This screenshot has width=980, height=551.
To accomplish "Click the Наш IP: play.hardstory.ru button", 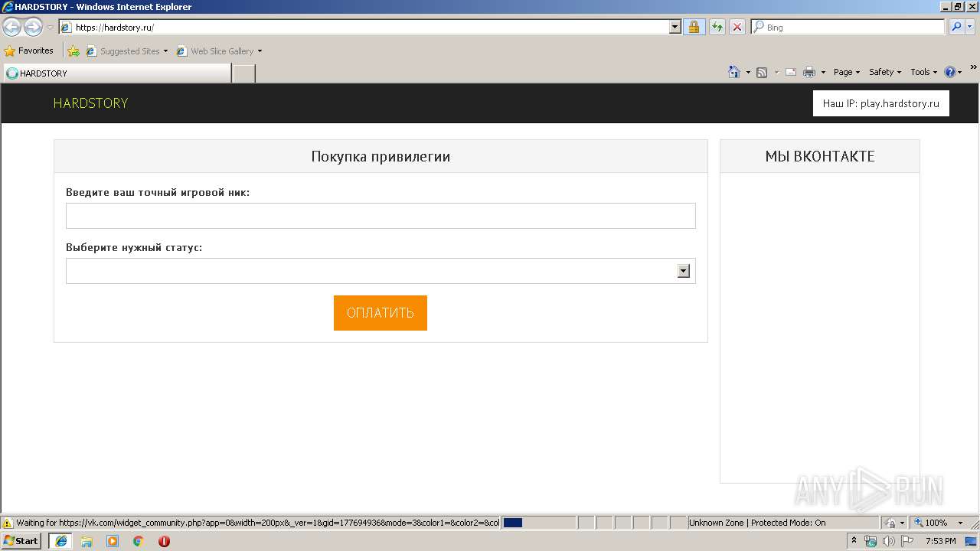I will [x=880, y=103].
